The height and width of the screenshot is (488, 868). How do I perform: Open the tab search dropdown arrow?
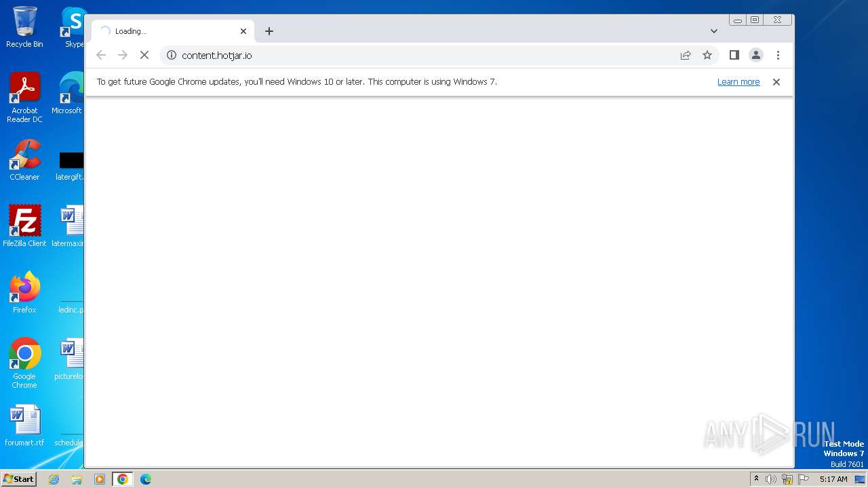(714, 31)
